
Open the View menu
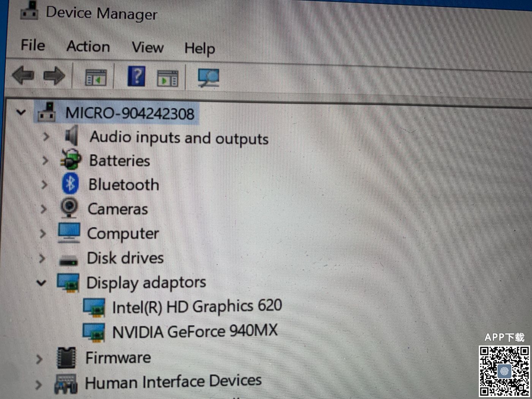coord(147,48)
